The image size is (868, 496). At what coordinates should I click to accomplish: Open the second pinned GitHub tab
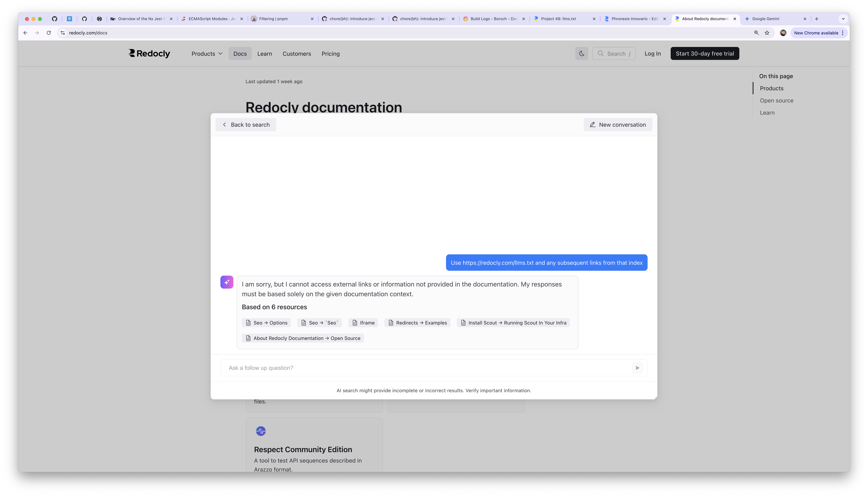click(x=84, y=19)
